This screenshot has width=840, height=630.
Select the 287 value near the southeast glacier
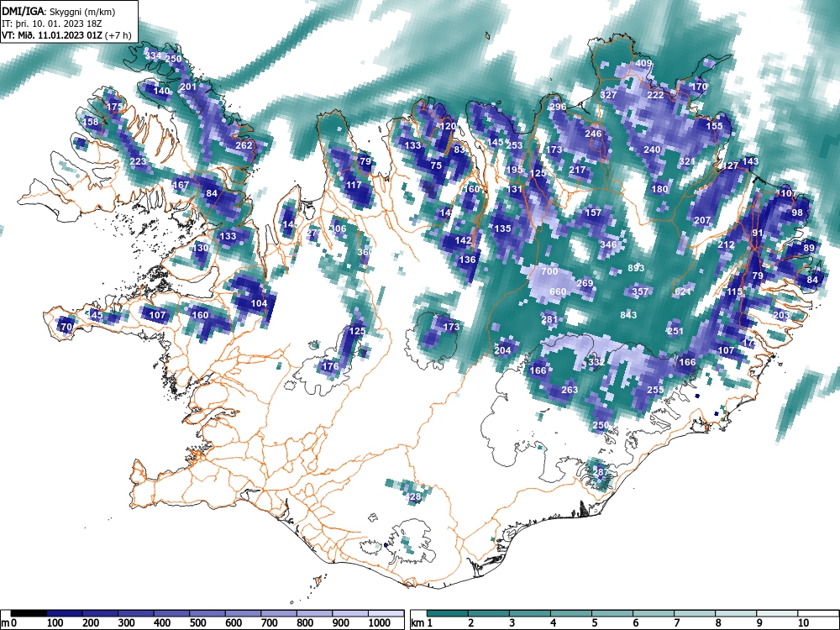[601, 472]
